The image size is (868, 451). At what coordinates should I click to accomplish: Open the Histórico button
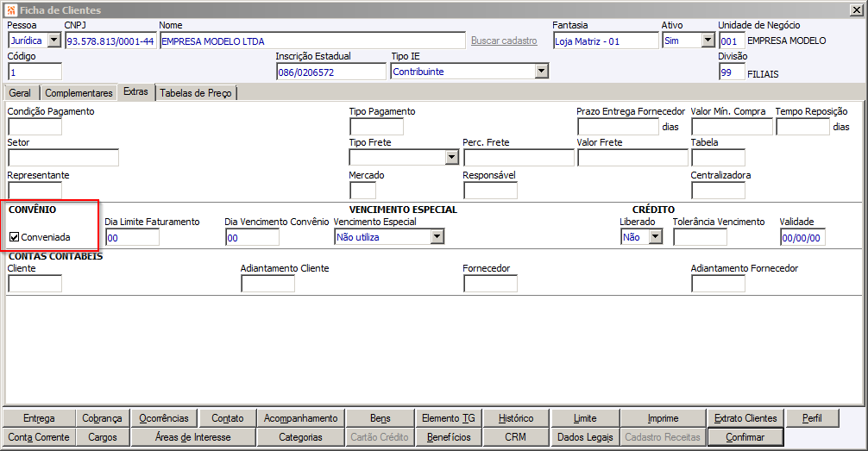click(516, 418)
